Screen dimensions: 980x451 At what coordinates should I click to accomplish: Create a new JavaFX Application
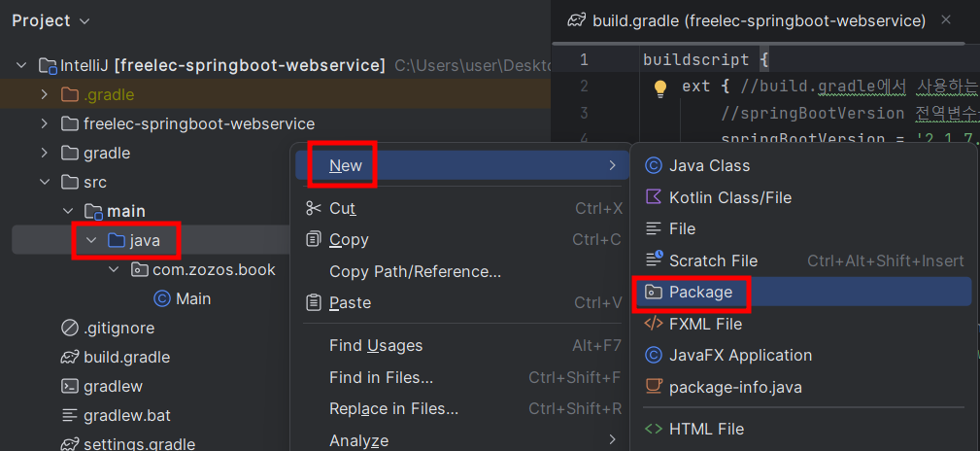point(802,356)
